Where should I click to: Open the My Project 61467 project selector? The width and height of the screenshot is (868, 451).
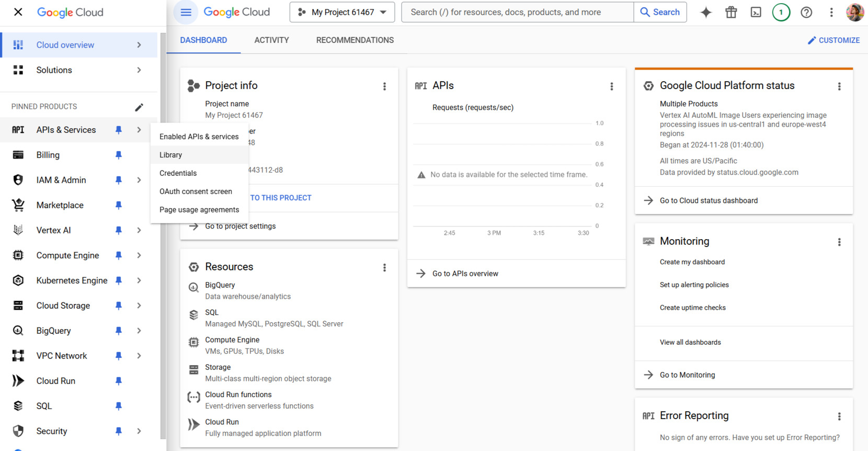point(341,12)
